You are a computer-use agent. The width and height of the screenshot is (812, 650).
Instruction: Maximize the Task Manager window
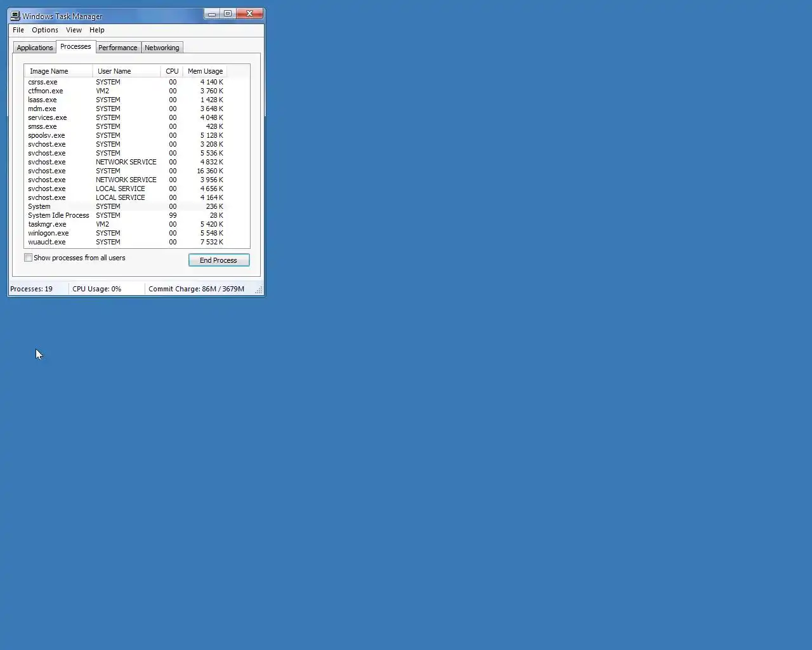coord(228,13)
